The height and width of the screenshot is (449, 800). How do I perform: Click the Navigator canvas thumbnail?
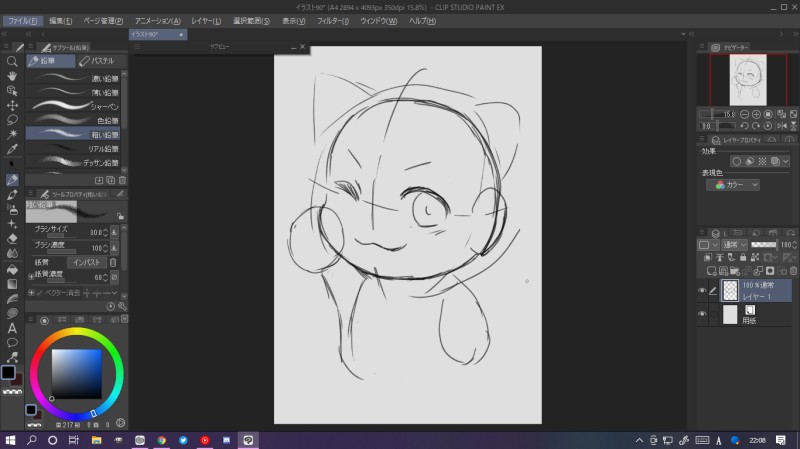(x=748, y=80)
